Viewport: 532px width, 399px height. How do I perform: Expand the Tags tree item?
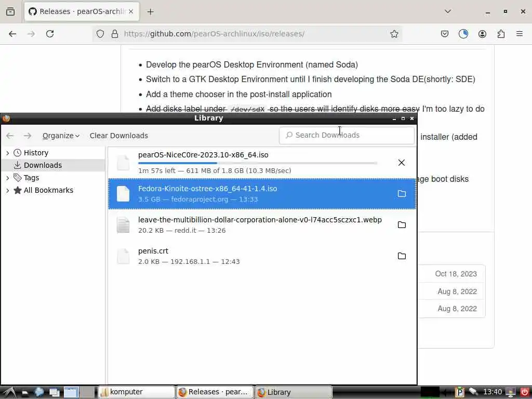click(7, 178)
